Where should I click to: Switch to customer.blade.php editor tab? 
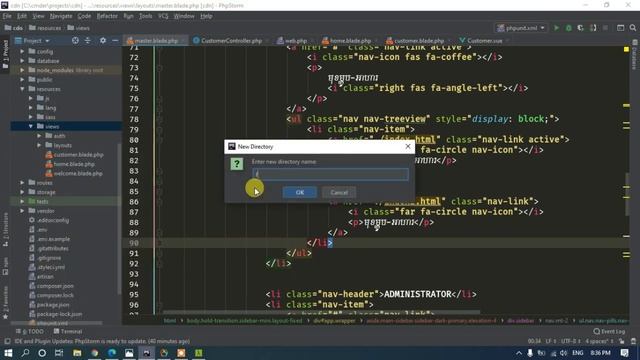tap(419, 41)
